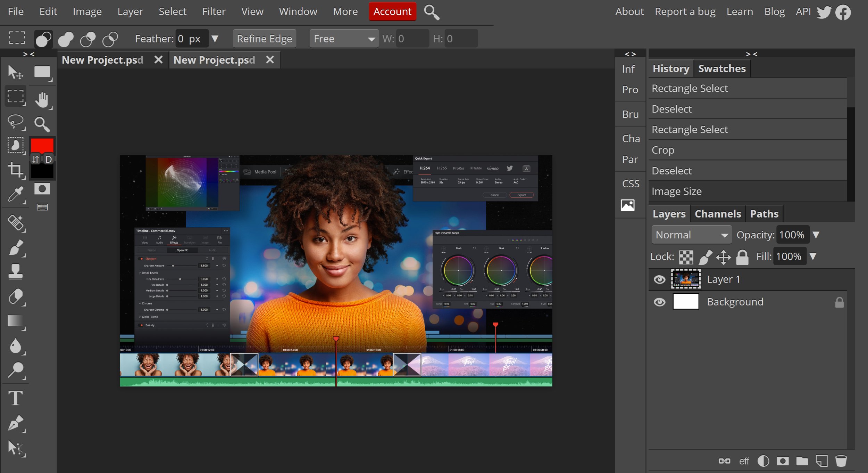This screenshot has width=868, height=473.
Task: Switch to the Channels tab
Action: click(718, 214)
